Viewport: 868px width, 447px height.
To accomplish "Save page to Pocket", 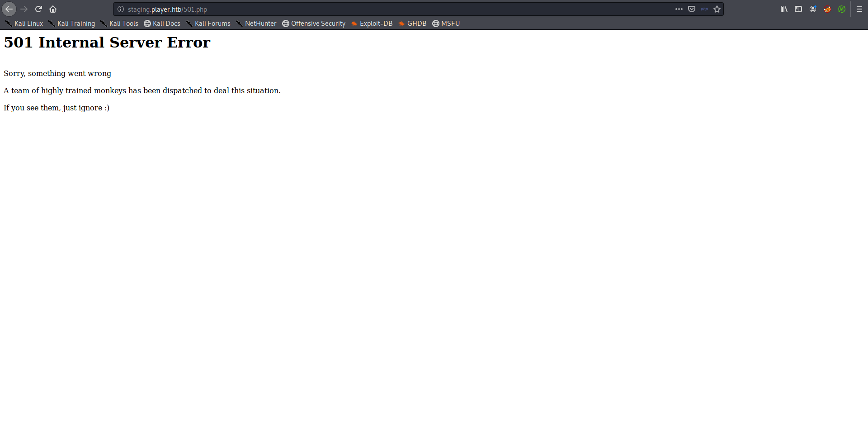I will [x=692, y=9].
